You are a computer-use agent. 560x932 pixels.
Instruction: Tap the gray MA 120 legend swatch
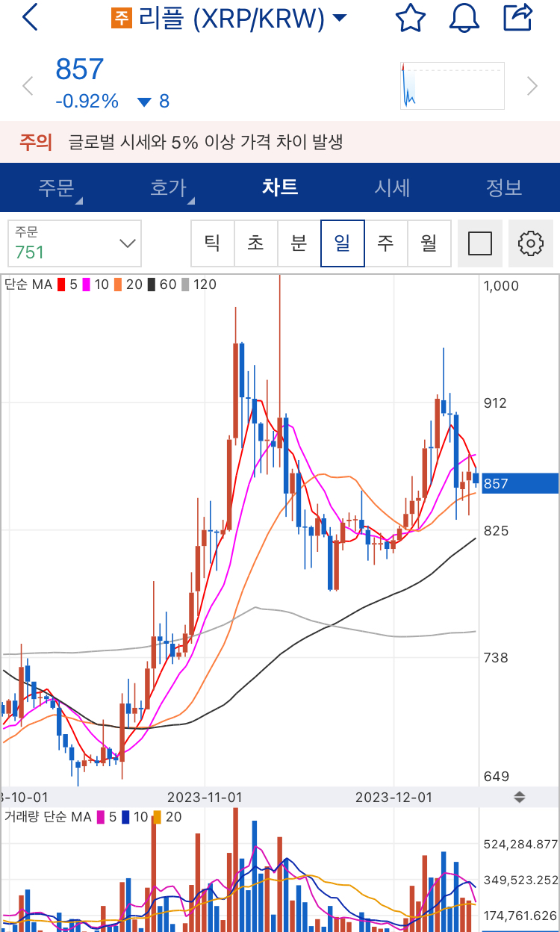(x=184, y=285)
